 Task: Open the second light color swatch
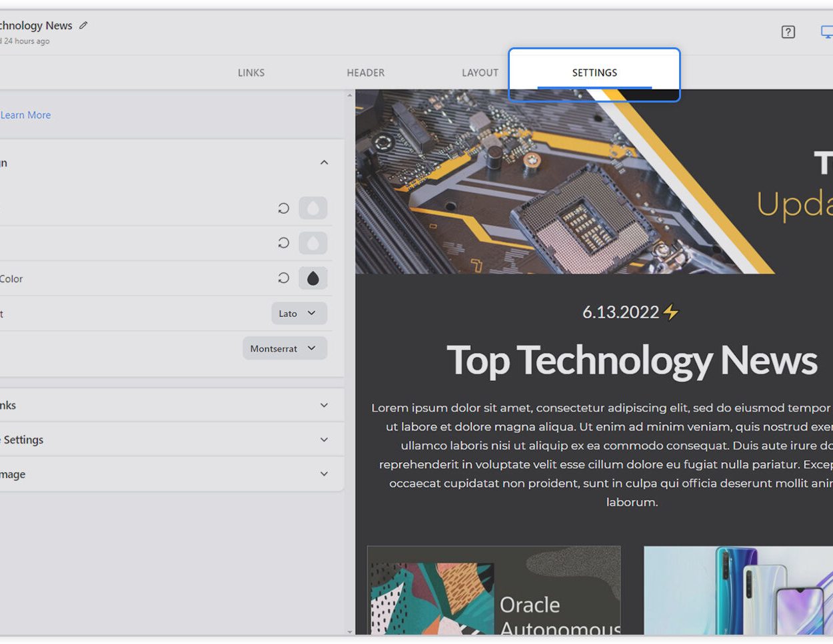coord(313,243)
